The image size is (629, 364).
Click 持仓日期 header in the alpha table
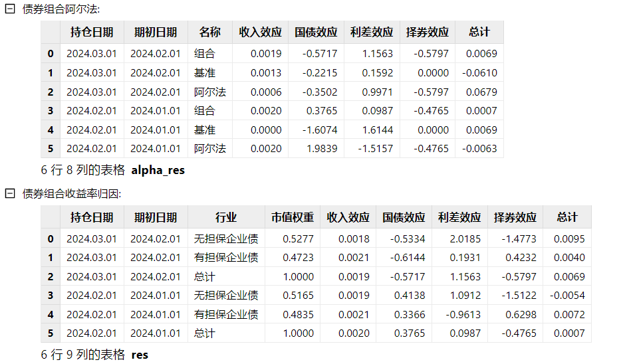92,32
